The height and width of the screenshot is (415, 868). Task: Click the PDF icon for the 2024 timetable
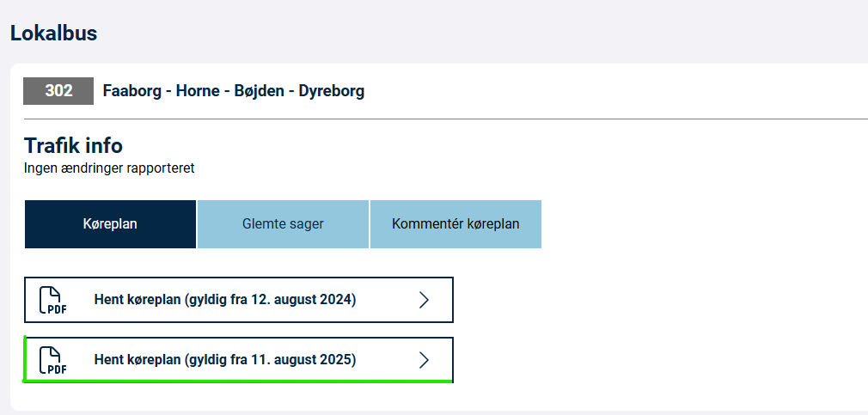pyautogui.click(x=53, y=301)
